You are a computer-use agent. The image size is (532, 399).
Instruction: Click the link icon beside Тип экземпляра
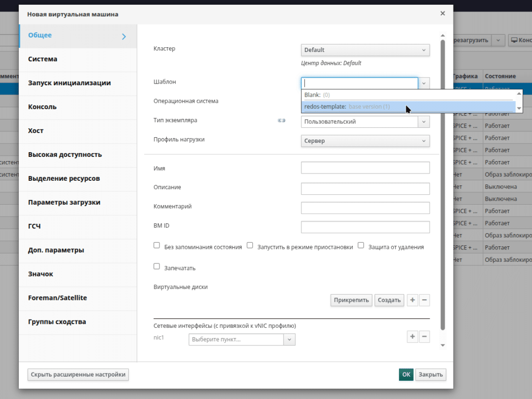click(x=282, y=121)
